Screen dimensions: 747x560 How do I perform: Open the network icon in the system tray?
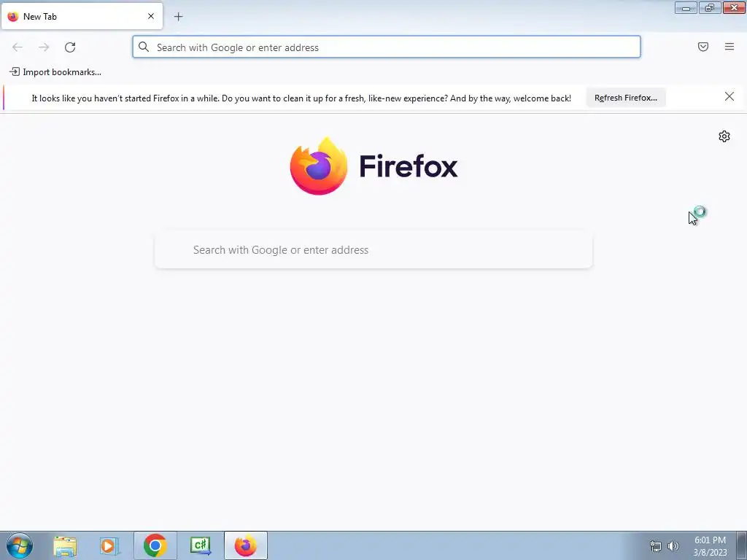(x=656, y=546)
